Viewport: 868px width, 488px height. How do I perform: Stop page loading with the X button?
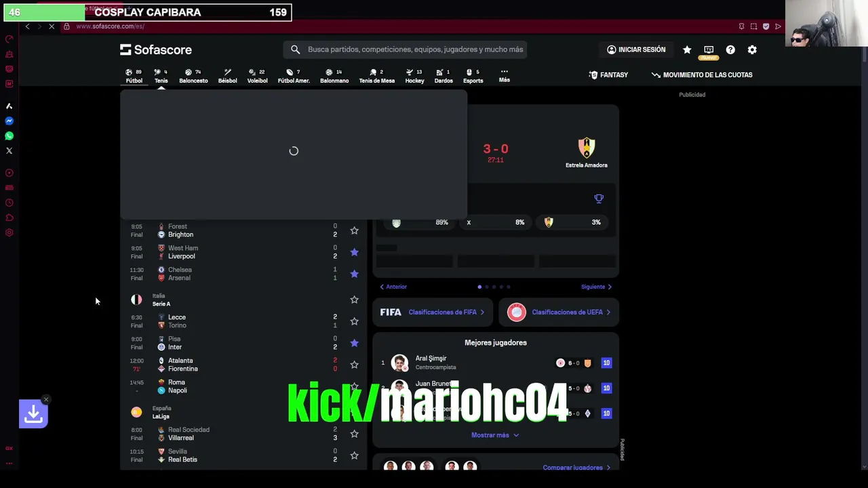pyautogui.click(x=52, y=26)
